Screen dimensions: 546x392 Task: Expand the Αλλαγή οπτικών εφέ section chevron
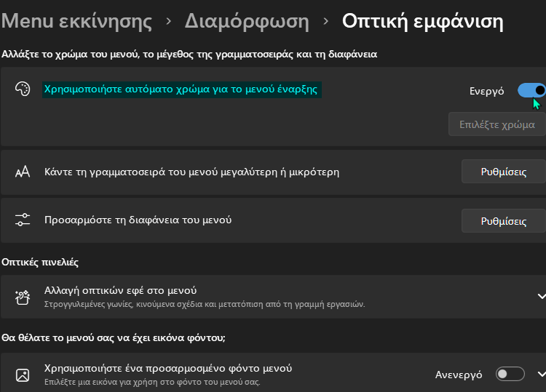coord(541,296)
